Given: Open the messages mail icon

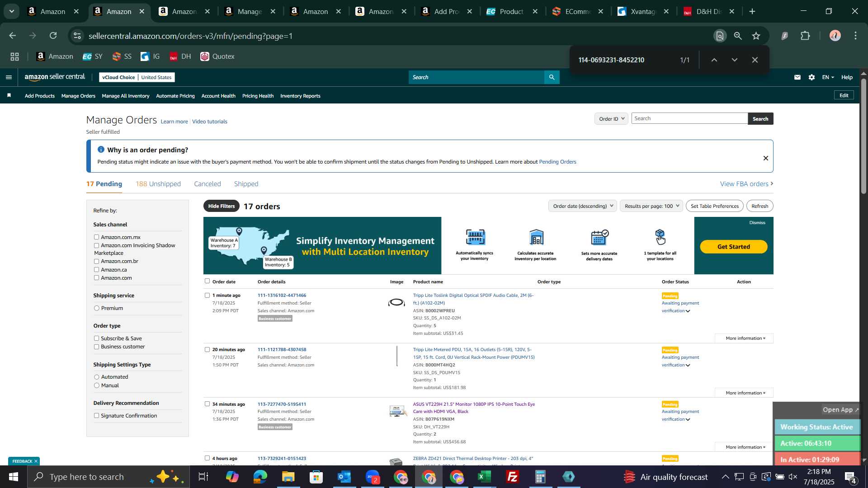Looking at the screenshot, I should [797, 77].
